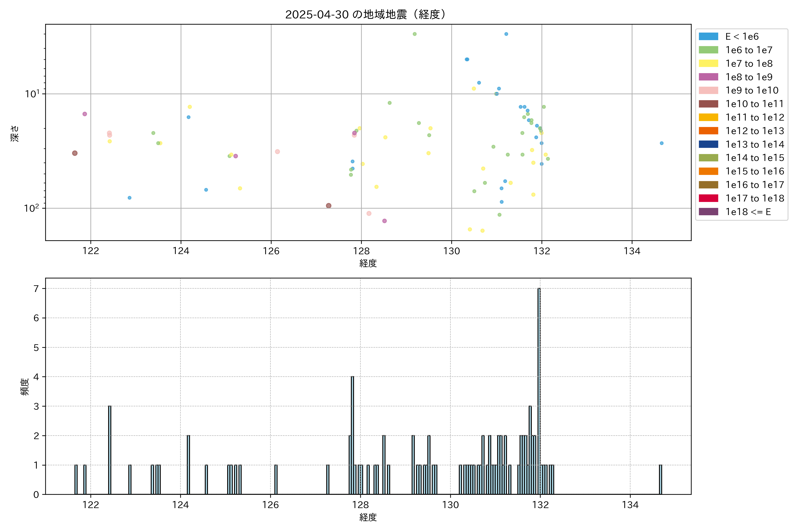Image resolution: width=798 pixels, height=532 pixels.
Task: Click the rightmost histogram bar near 134.7
Action: coord(660,479)
